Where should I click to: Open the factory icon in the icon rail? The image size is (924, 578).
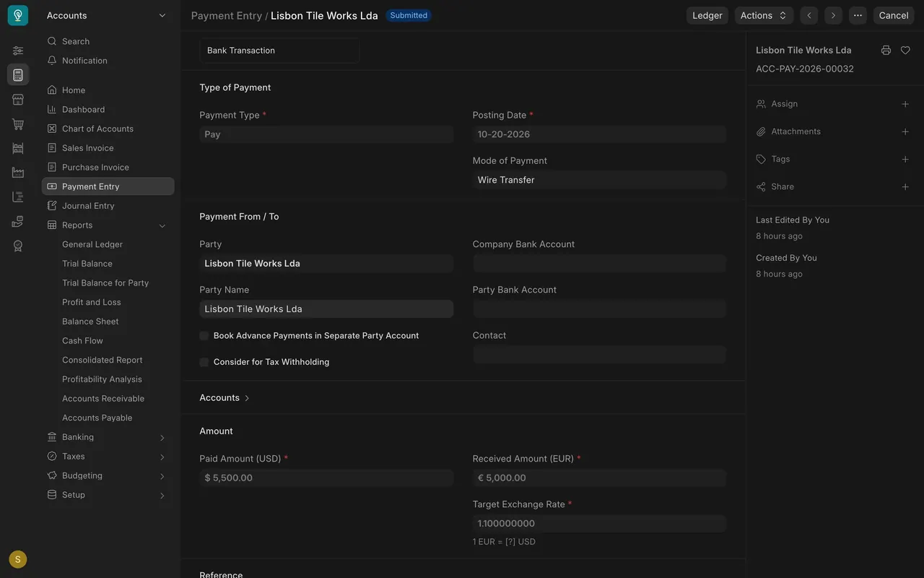click(18, 173)
